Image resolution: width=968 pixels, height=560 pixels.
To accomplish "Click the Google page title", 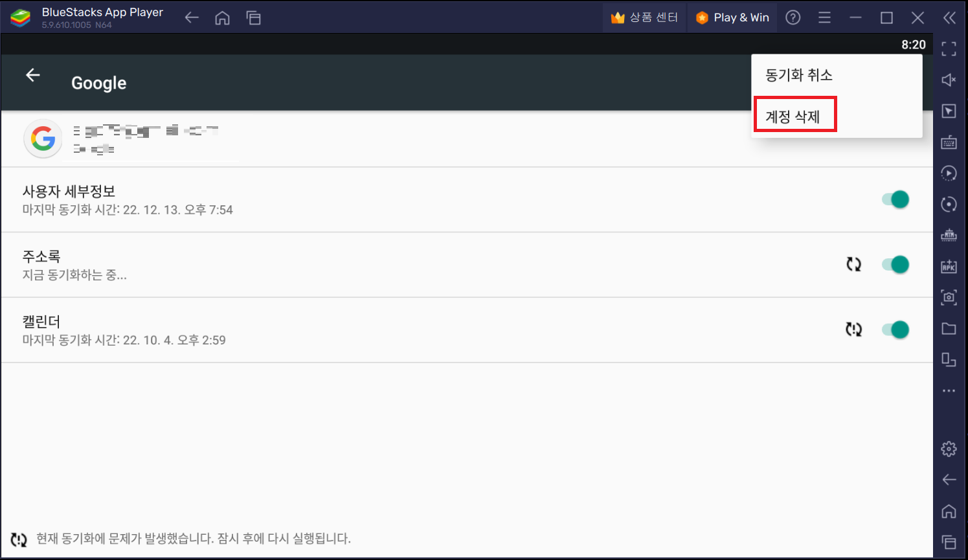I will [98, 83].
